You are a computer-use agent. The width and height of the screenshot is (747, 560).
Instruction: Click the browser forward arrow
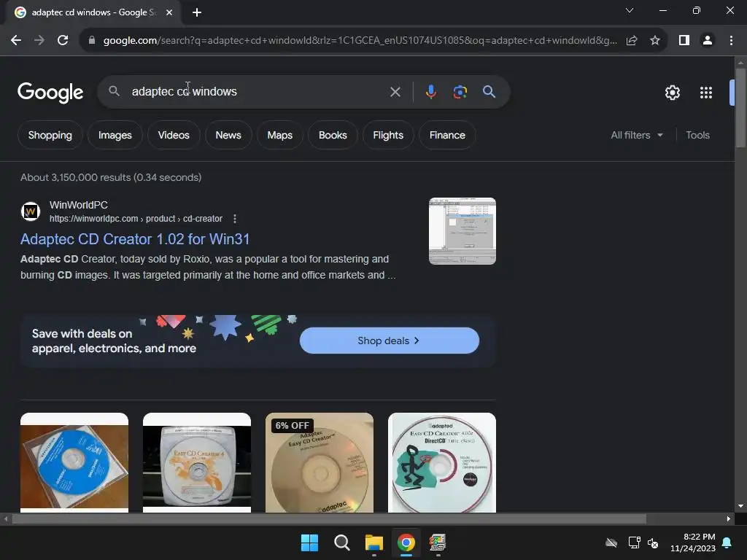39,41
